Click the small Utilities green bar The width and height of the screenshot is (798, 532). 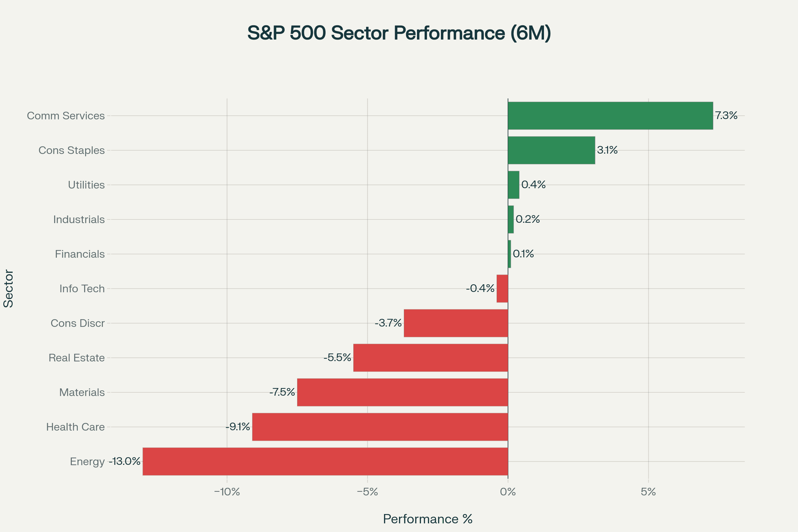click(x=513, y=185)
